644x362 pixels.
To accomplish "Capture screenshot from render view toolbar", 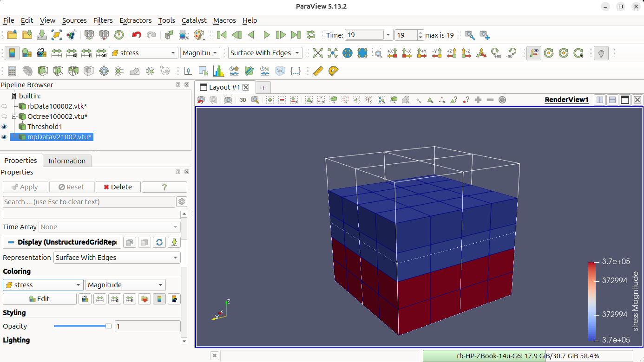I will pyautogui.click(x=228, y=100).
